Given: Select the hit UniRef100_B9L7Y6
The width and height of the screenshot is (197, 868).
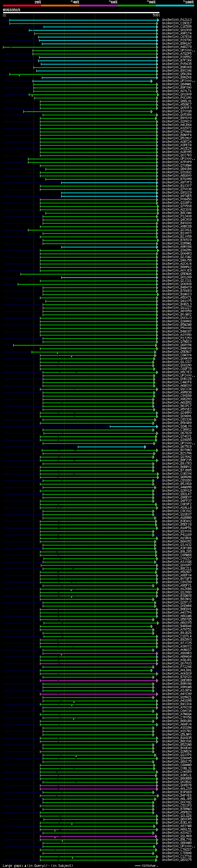Looking at the screenshot, I should [177, 839].
